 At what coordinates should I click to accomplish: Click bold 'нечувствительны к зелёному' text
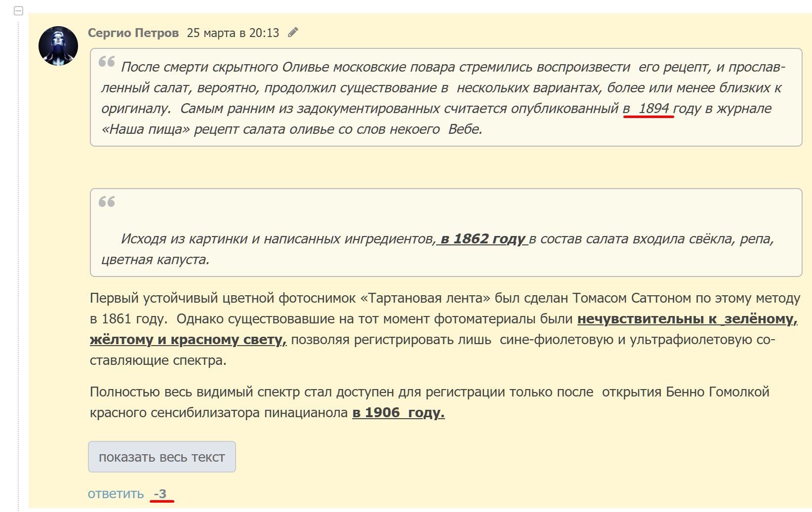(x=687, y=319)
